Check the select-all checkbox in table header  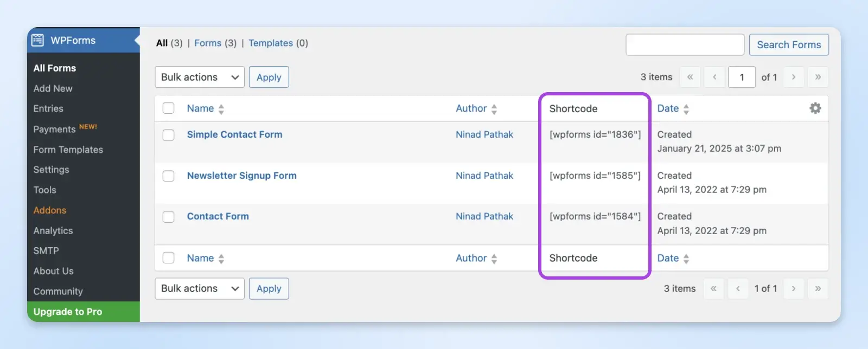tap(169, 108)
